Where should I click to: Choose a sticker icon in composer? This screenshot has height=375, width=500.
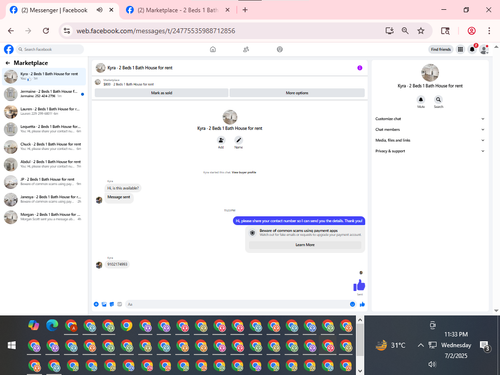(112, 304)
